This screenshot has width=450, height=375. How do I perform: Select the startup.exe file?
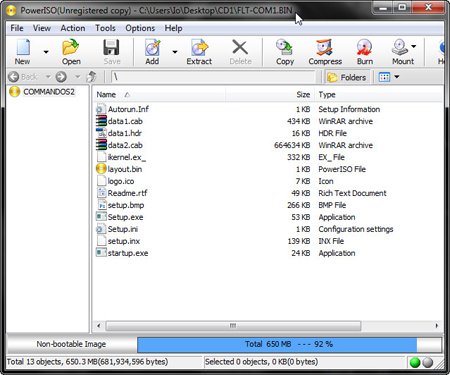click(x=128, y=253)
